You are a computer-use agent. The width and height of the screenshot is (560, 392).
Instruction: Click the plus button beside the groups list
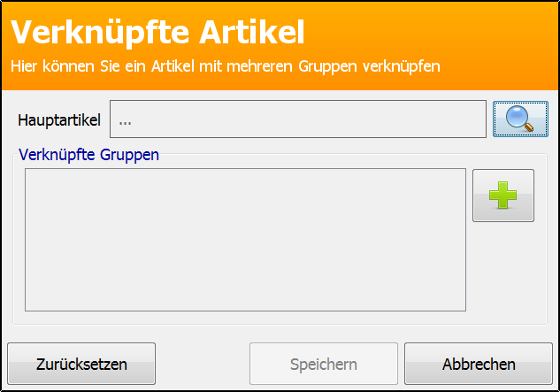pyautogui.click(x=503, y=196)
